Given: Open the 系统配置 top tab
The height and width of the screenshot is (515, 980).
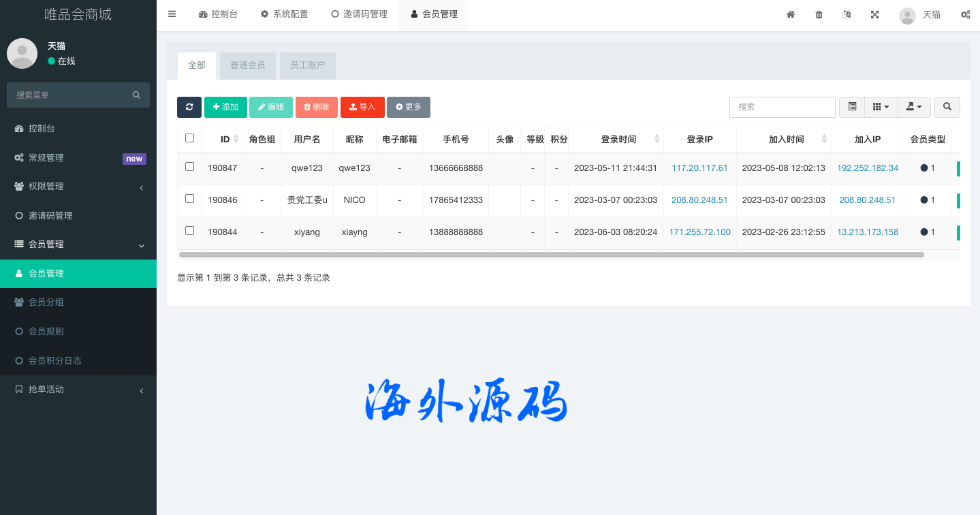Looking at the screenshot, I should coord(284,14).
